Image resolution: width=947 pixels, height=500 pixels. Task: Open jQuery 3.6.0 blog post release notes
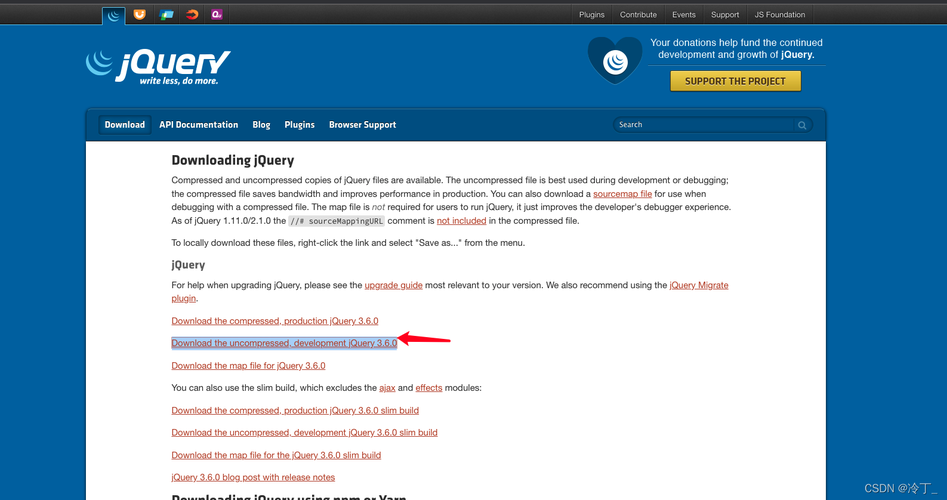pyautogui.click(x=253, y=477)
